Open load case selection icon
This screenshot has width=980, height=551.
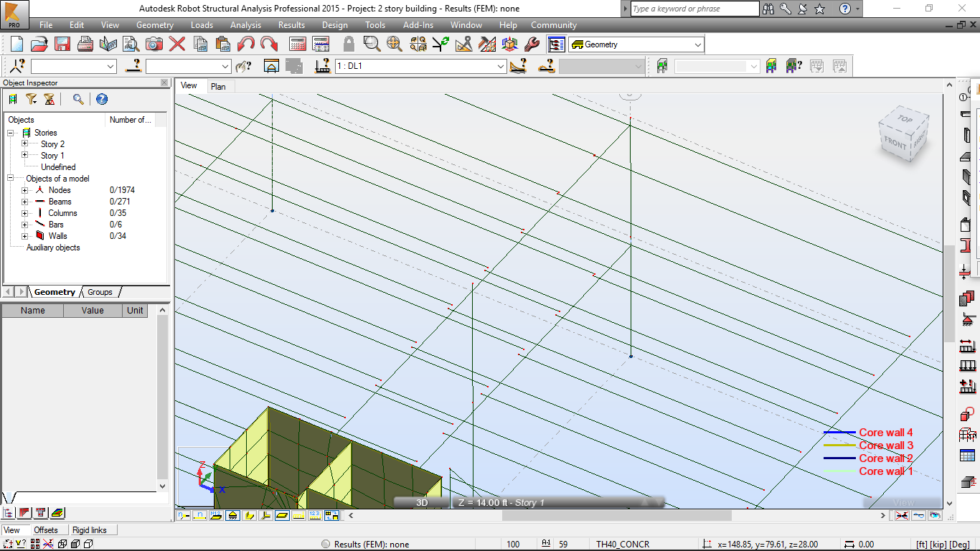[x=322, y=66]
